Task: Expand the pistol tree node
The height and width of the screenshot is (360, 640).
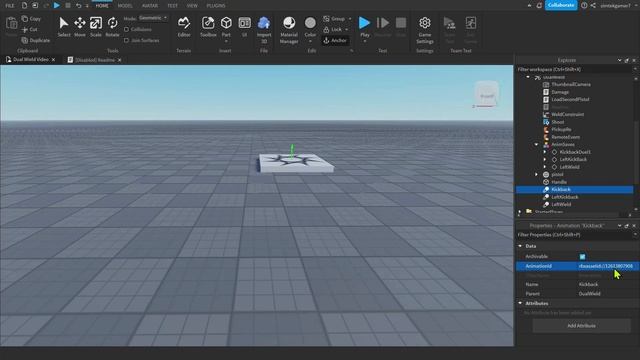Action: (536, 174)
